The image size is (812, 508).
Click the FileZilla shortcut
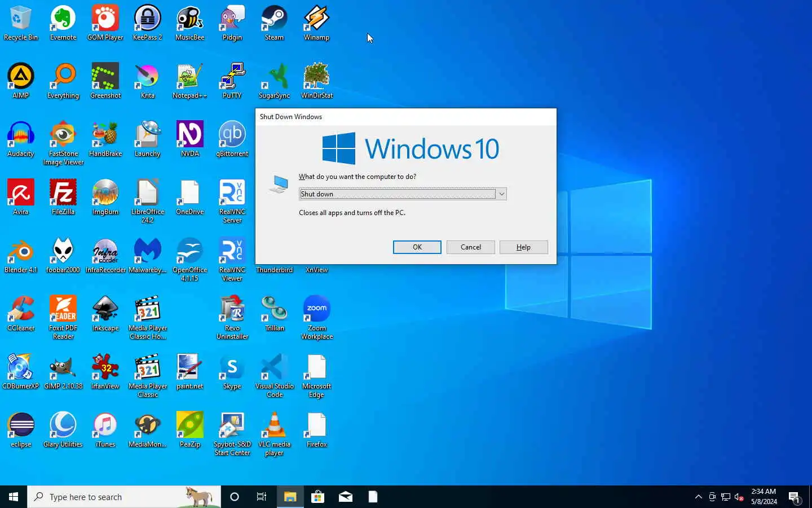coord(63,198)
